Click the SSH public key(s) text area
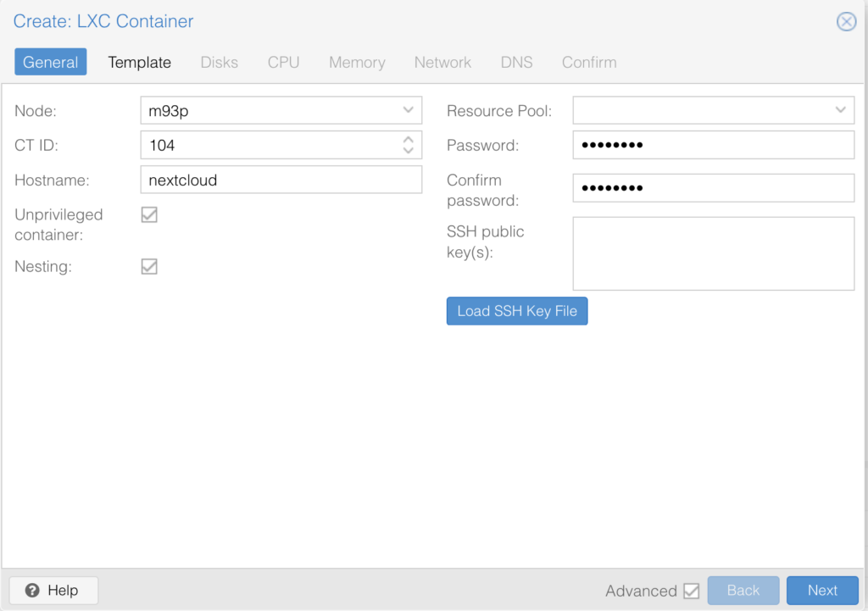 click(713, 253)
